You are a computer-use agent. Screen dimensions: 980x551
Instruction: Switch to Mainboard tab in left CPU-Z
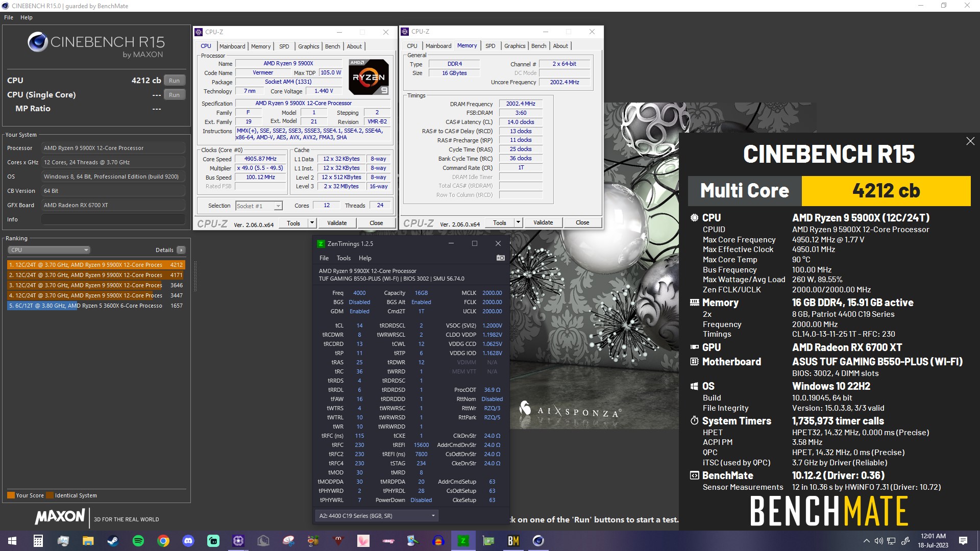232,46
